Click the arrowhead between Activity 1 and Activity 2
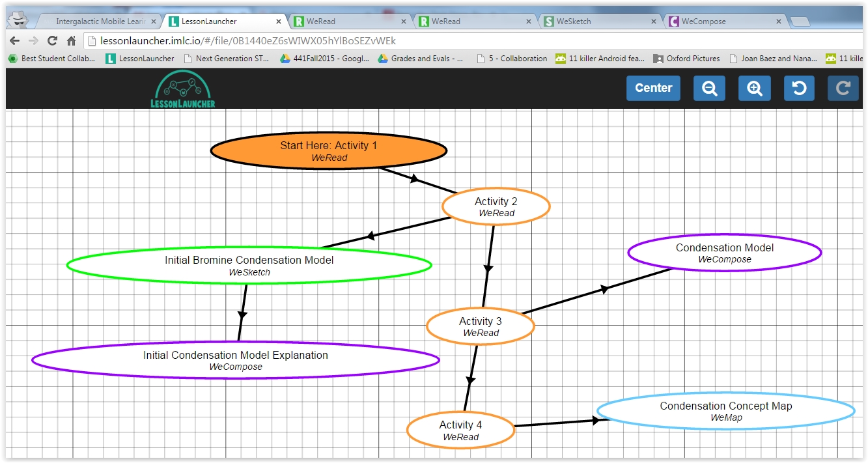The width and height of the screenshot is (868, 463). 414,178
